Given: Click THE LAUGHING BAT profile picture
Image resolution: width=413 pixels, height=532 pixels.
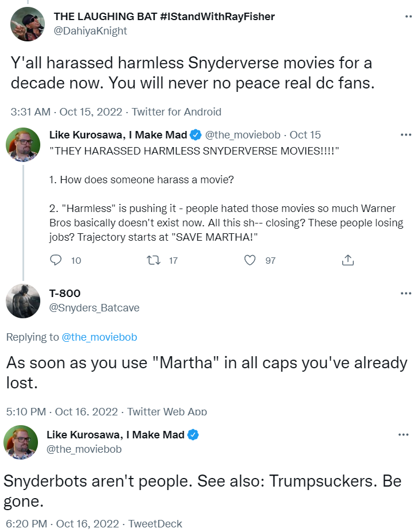Looking at the screenshot, I should [x=28, y=24].
